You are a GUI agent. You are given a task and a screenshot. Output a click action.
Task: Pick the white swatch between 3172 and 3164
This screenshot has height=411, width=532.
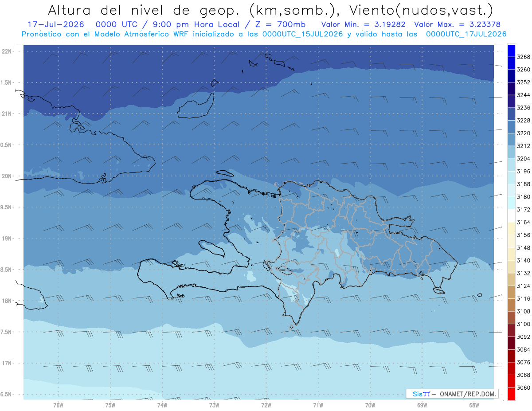click(511, 216)
